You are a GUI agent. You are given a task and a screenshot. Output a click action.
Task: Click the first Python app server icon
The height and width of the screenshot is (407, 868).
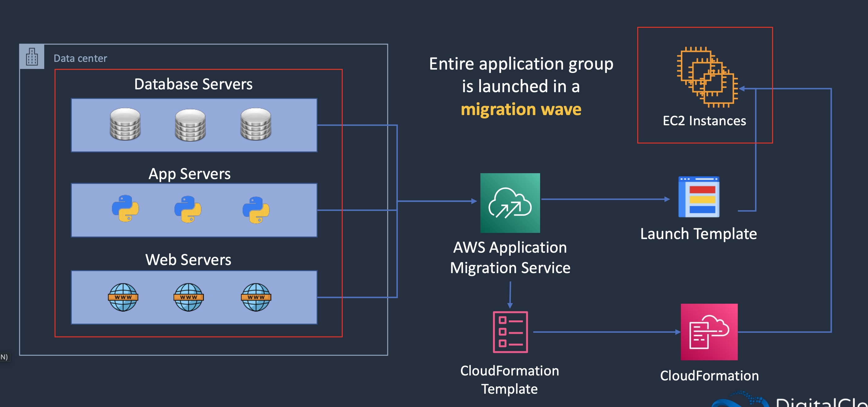tap(125, 208)
